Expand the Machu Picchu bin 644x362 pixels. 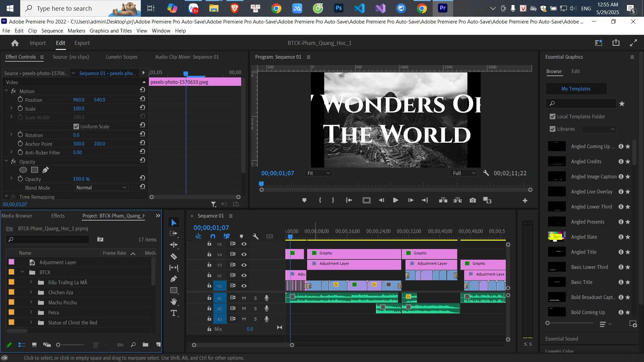pos(31,302)
